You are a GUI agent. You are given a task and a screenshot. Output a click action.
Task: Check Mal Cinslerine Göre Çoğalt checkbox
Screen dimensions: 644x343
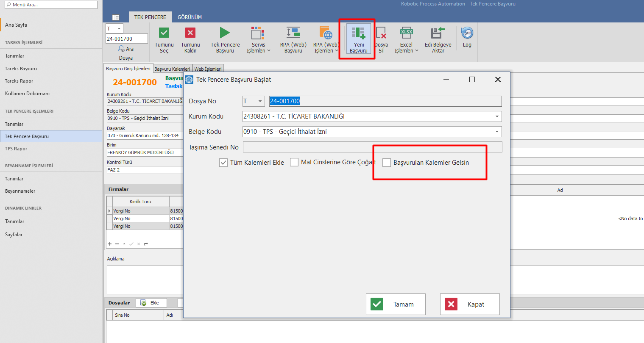[294, 162]
